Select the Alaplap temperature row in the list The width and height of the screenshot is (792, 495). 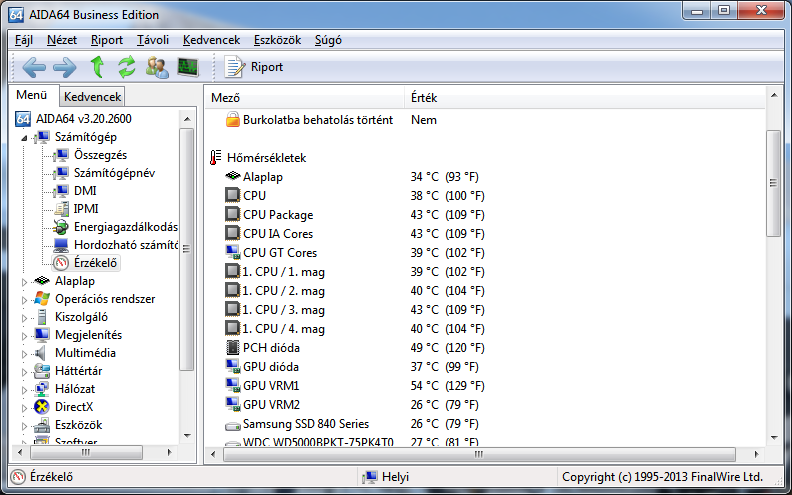click(485, 177)
